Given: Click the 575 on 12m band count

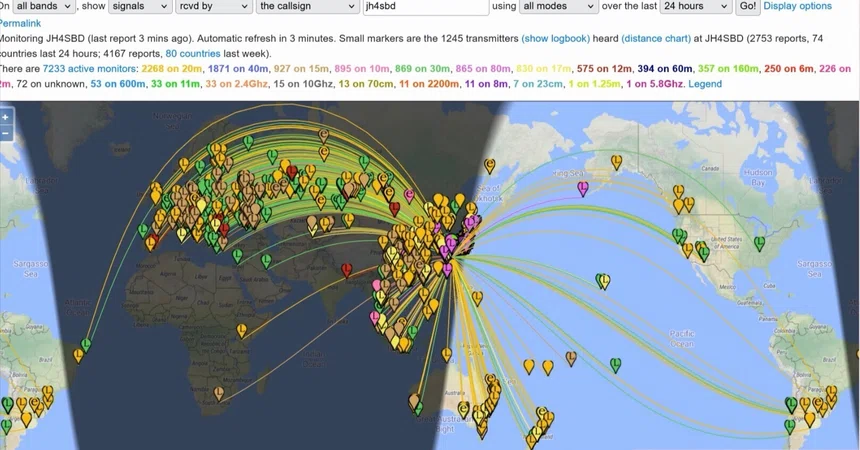Looking at the screenshot, I should [x=604, y=69].
